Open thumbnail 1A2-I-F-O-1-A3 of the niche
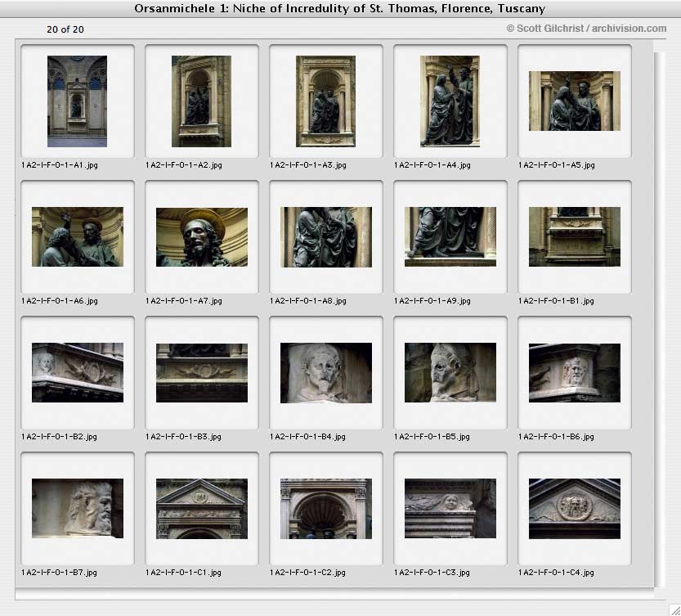Viewport: 681px width, 616px height. point(325,101)
